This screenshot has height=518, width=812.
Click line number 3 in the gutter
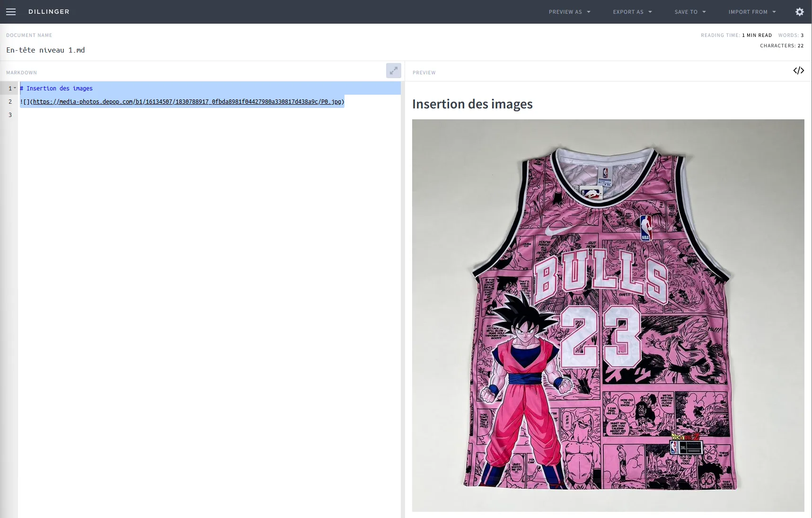[10, 115]
